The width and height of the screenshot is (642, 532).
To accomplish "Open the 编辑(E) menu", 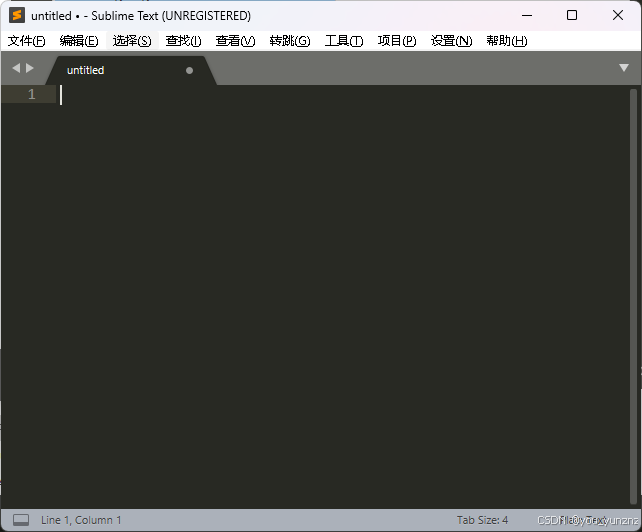I will pos(79,41).
